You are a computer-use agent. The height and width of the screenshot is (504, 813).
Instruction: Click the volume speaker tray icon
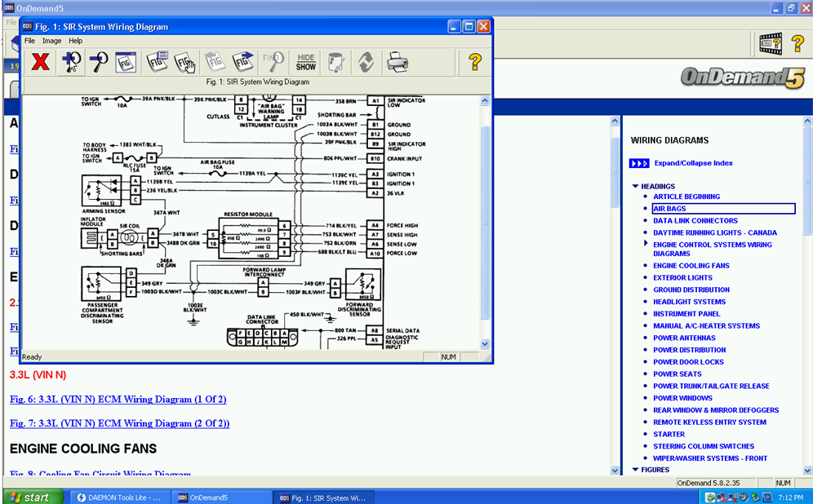point(744,497)
